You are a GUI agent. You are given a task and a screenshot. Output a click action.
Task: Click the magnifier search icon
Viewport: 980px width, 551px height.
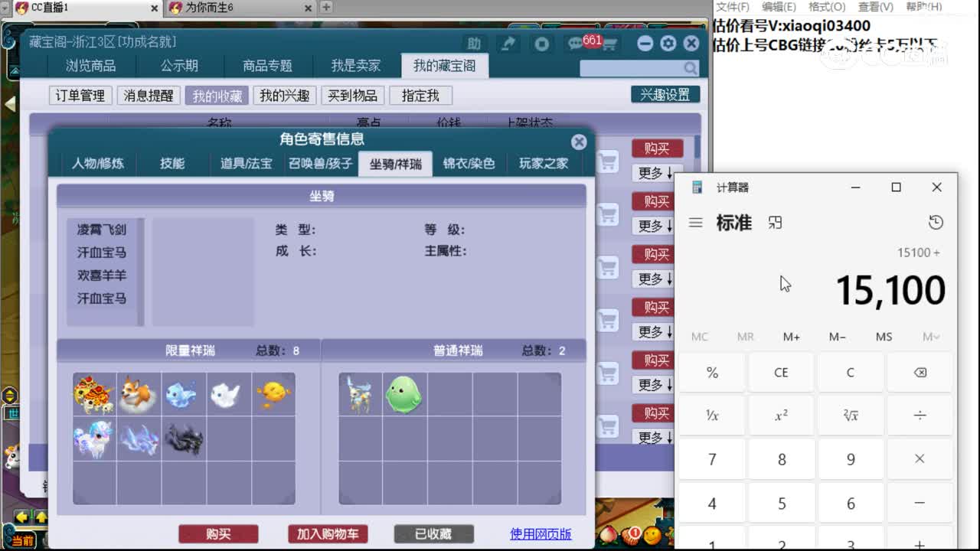(689, 68)
